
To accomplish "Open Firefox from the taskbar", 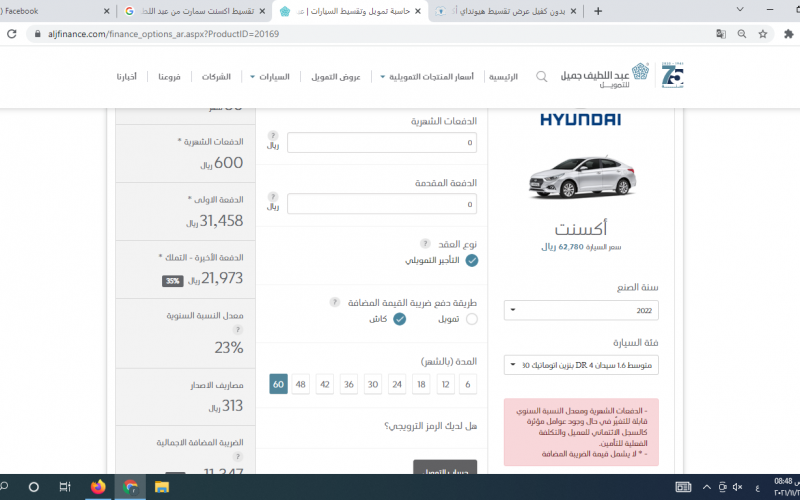I will [x=98, y=487].
